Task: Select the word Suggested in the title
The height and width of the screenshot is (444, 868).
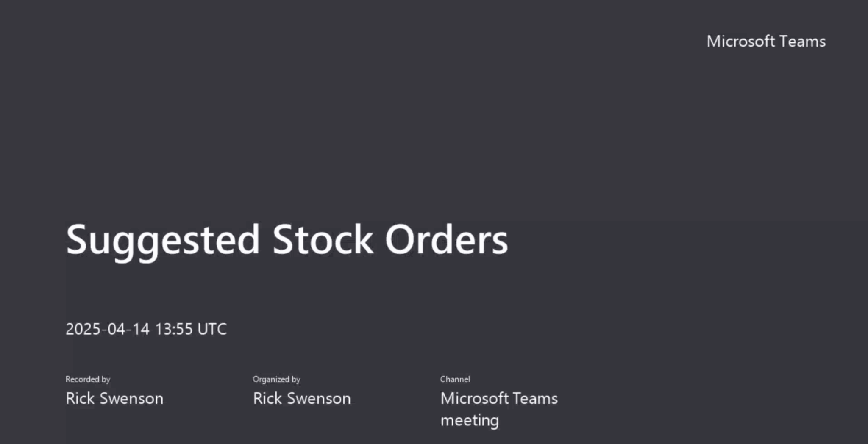Action: [x=163, y=240]
